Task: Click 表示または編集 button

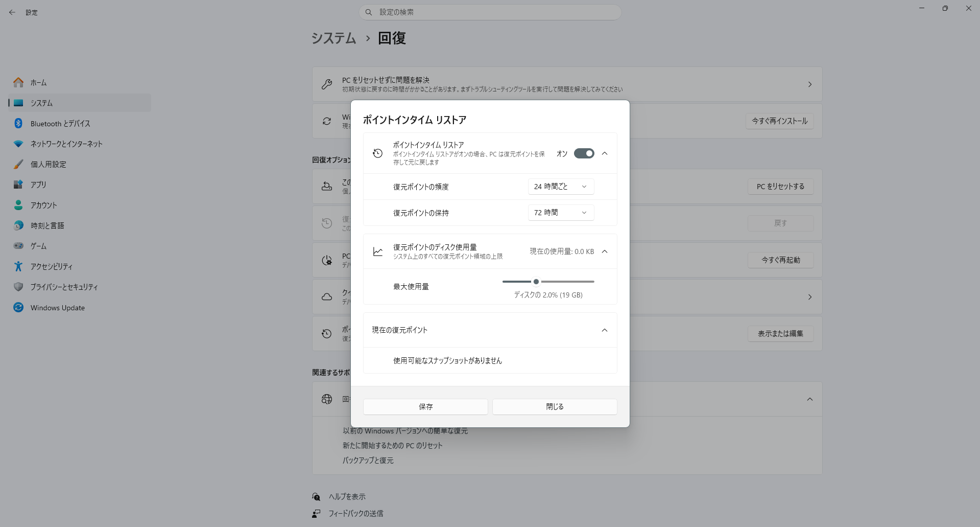Action: point(781,334)
